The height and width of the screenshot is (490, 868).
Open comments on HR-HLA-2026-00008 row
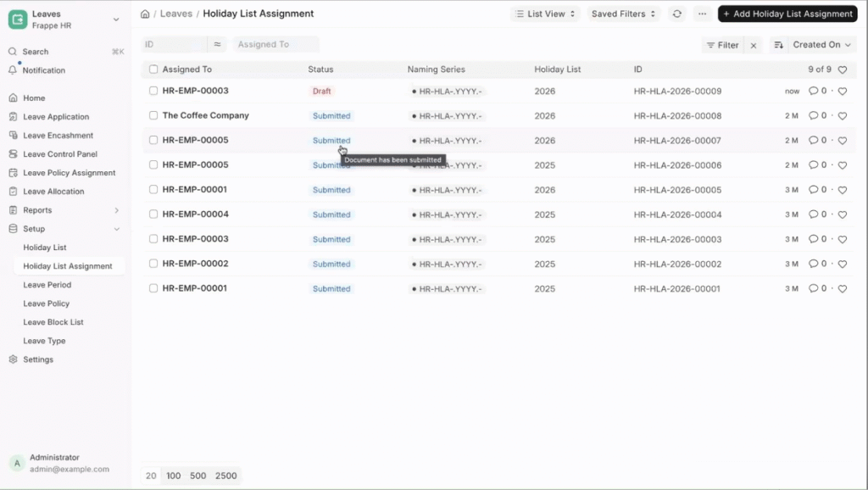tap(817, 115)
